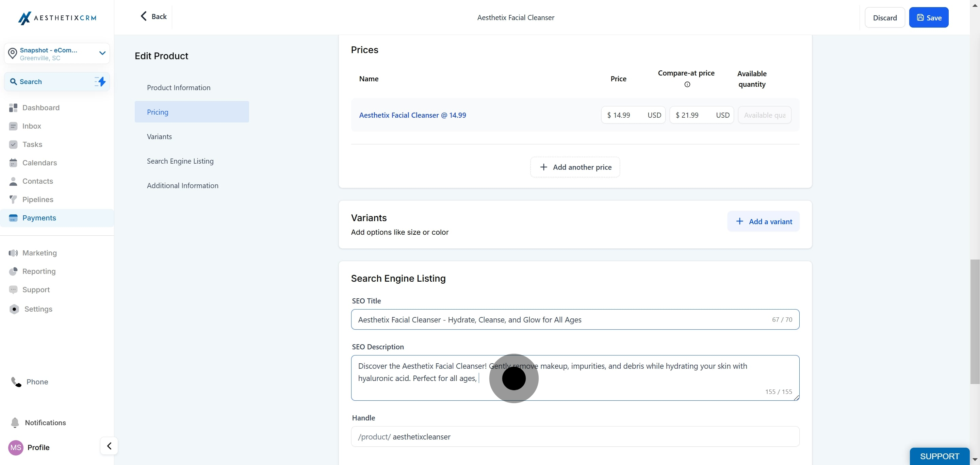Click the Settings gear icon
This screenshot has width=980, height=465.
(14, 309)
